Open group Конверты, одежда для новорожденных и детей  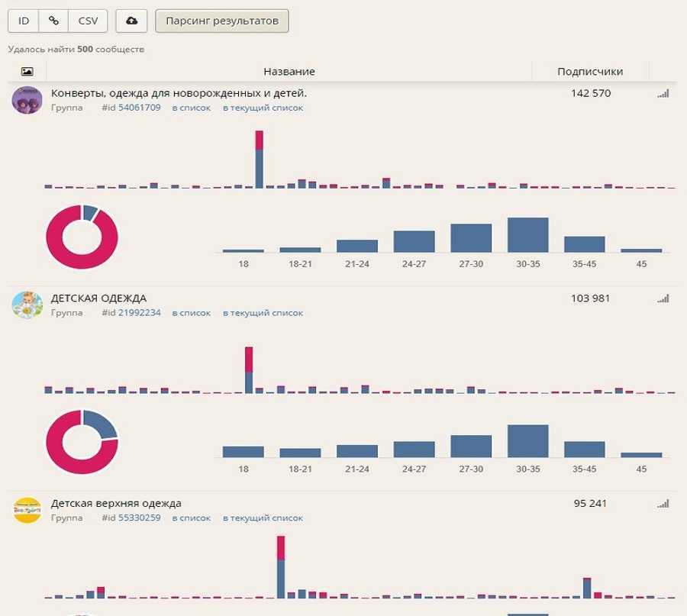pos(179,93)
